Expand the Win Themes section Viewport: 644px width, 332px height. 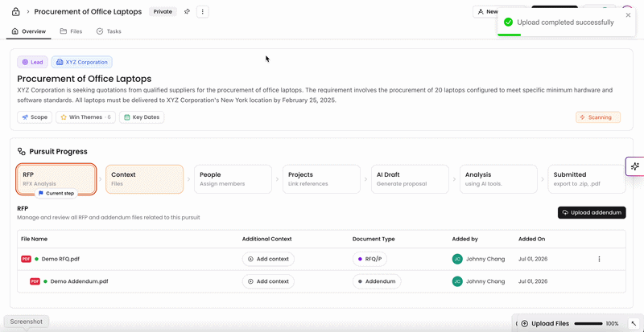pos(86,117)
